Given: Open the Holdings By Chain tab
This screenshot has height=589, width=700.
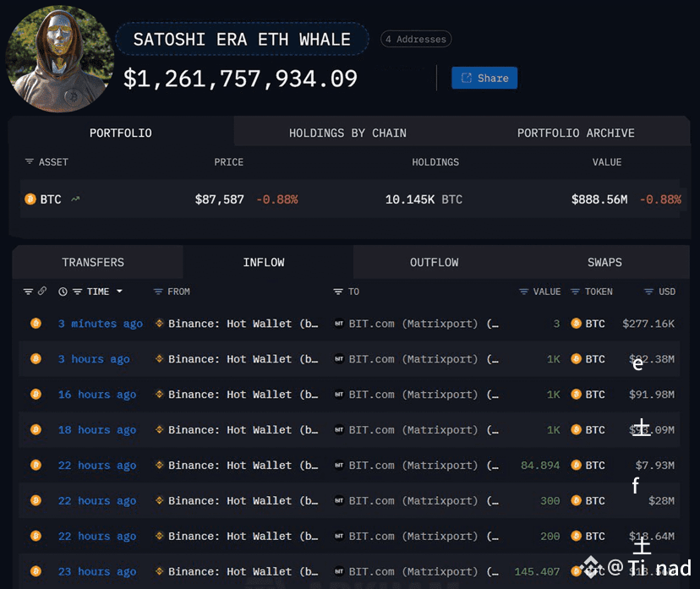Looking at the screenshot, I should [347, 133].
